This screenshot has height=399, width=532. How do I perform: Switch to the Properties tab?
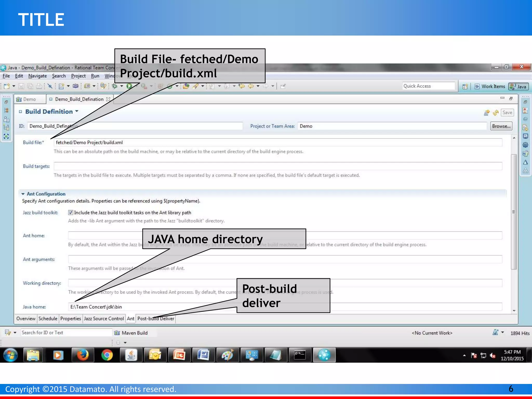[x=71, y=318]
